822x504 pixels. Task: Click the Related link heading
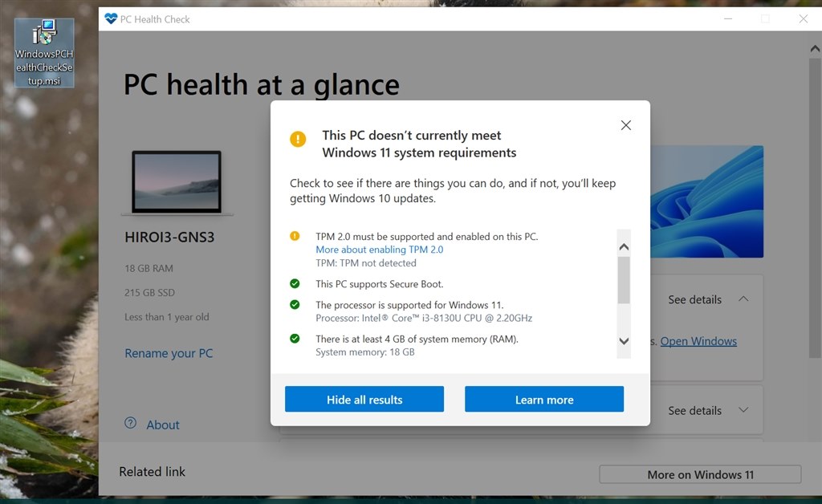[152, 472]
